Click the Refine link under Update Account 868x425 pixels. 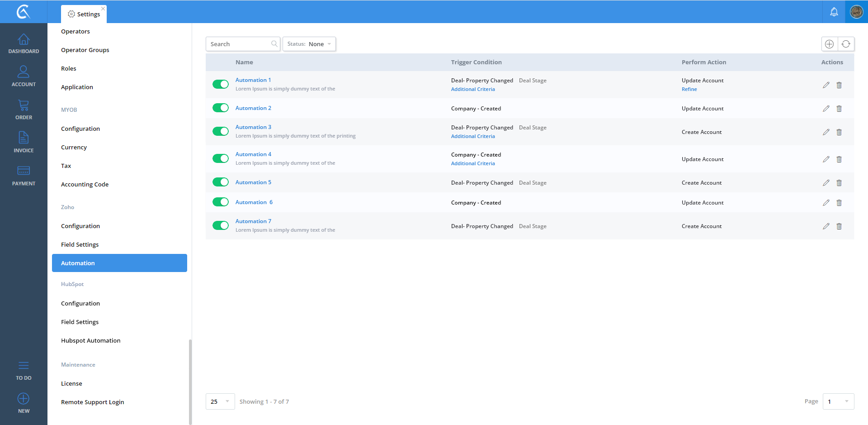pos(689,89)
